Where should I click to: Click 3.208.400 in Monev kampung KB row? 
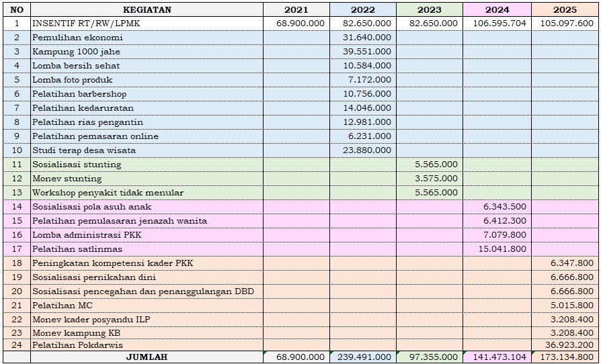[x=572, y=333]
